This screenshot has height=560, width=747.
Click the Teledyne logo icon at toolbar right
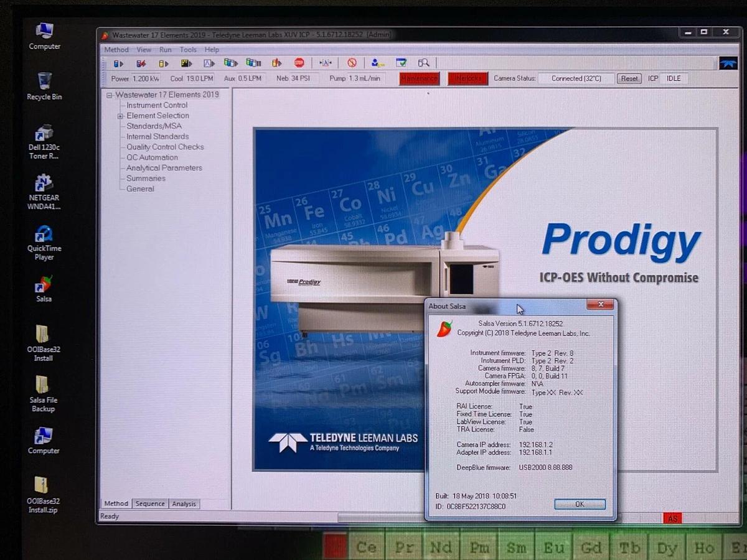pyautogui.click(x=728, y=63)
